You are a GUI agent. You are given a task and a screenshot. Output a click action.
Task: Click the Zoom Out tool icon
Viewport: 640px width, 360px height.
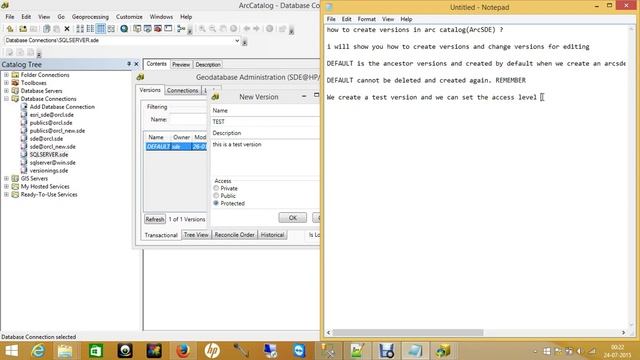click(212, 29)
